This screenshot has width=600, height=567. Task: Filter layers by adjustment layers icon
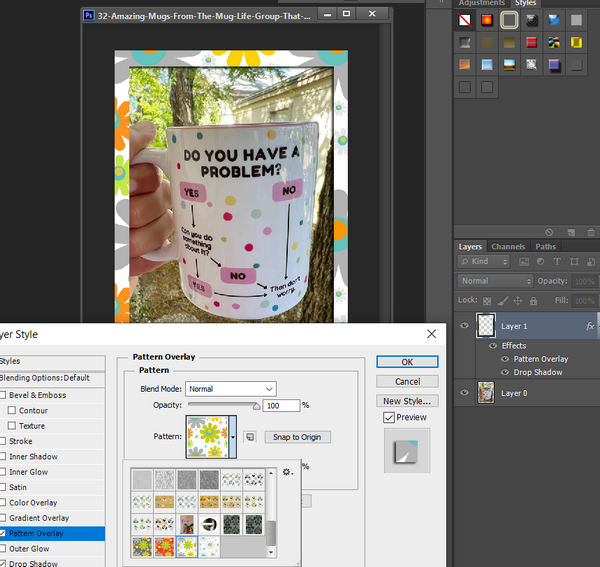tap(540, 262)
